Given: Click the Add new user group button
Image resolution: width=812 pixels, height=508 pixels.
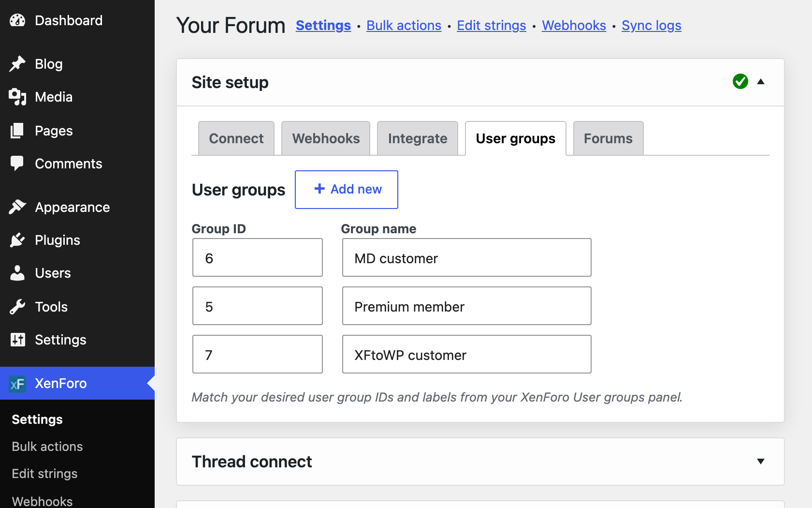Looking at the screenshot, I should click(347, 190).
